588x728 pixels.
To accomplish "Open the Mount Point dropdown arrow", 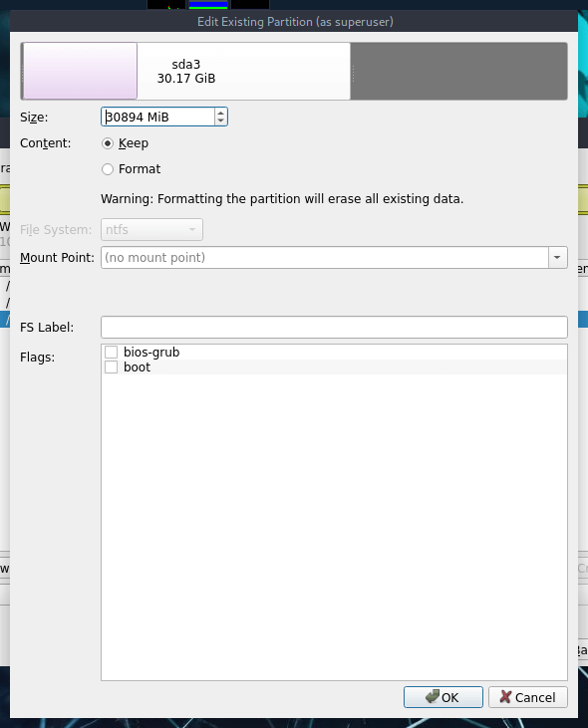I will coord(557,257).
